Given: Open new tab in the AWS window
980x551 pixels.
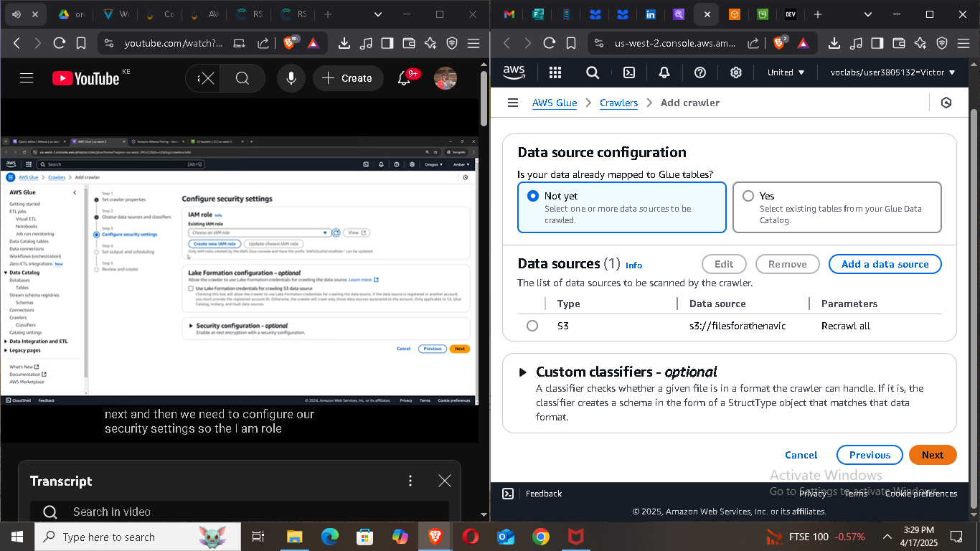Looking at the screenshot, I should (x=818, y=14).
